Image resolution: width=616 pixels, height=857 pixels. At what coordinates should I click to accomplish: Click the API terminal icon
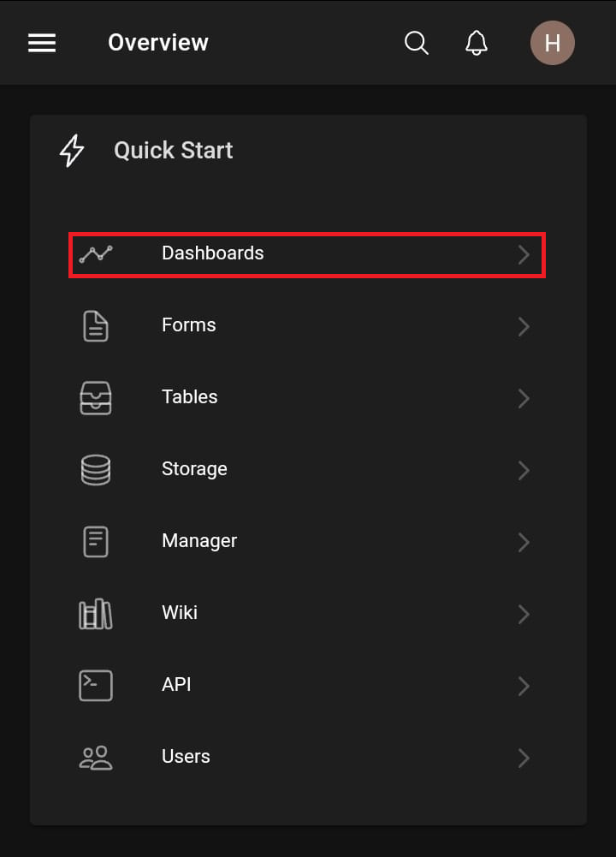point(96,686)
